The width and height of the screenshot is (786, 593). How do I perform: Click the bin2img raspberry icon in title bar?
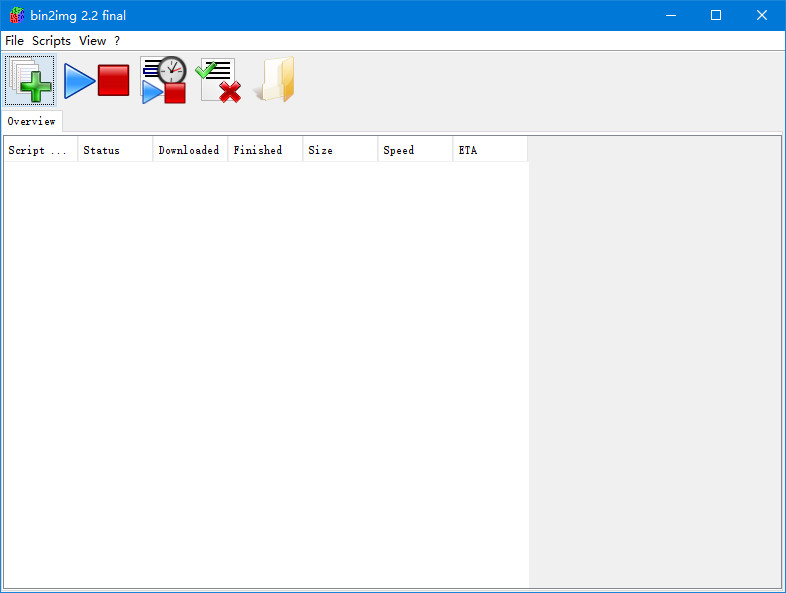(x=16, y=15)
